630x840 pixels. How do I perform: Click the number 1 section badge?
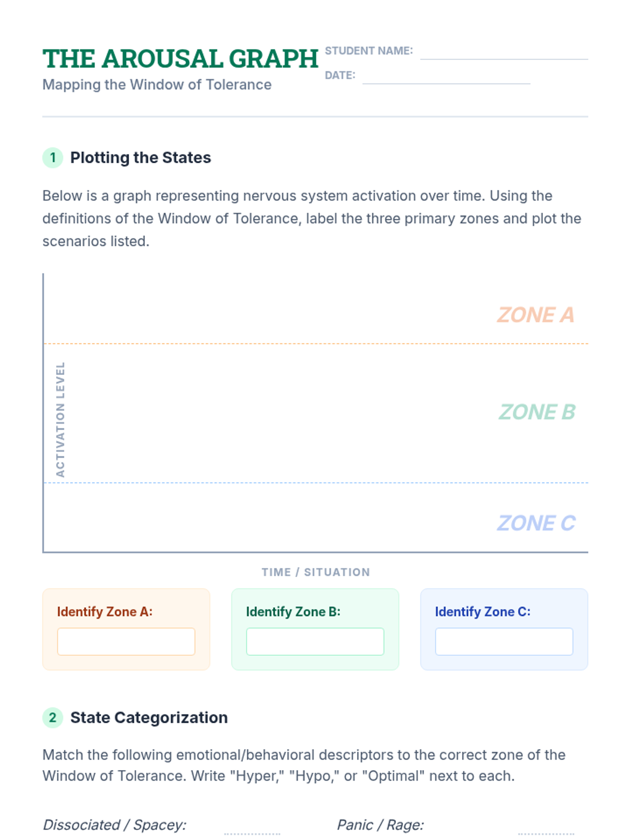(52, 157)
